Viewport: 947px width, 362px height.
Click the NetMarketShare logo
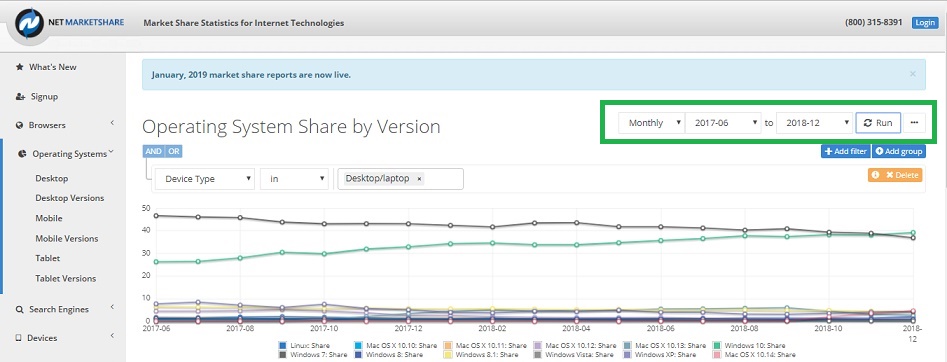click(x=69, y=23)
